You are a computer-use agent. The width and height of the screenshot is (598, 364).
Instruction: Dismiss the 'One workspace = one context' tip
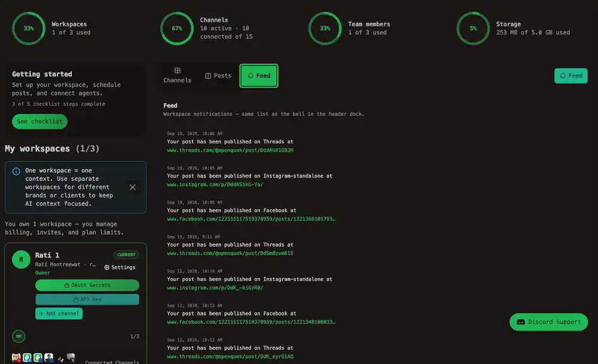pyautogui.click(x=132, y=187)
